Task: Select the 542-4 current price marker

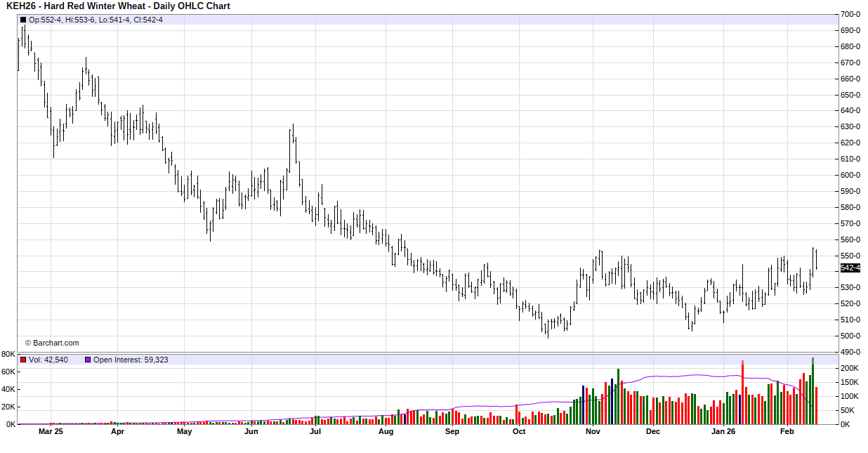Action: (x=850, y=268)
